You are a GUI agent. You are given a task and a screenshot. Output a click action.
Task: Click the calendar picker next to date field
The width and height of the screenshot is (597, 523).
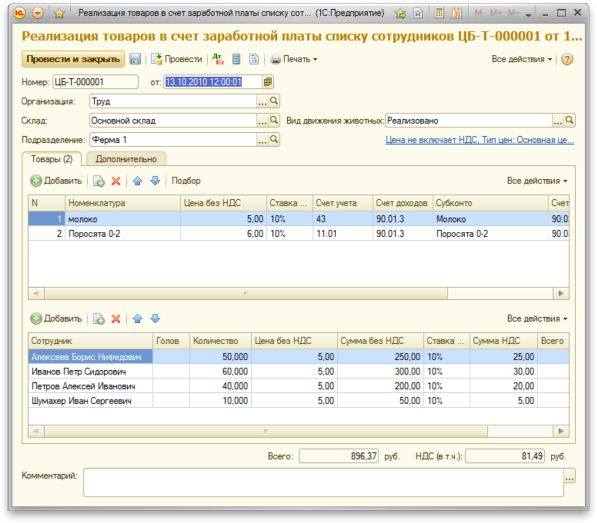click(268, 82)
